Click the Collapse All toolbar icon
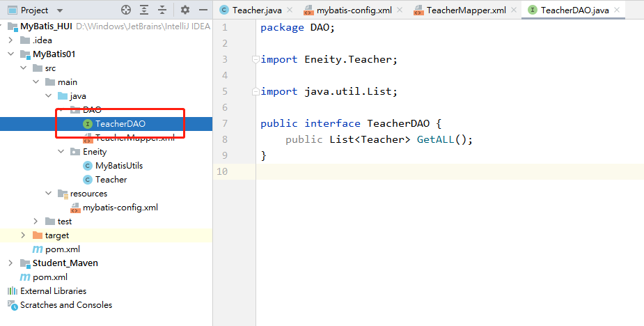This screenshot has width=644, height=326. coord(162,10)
